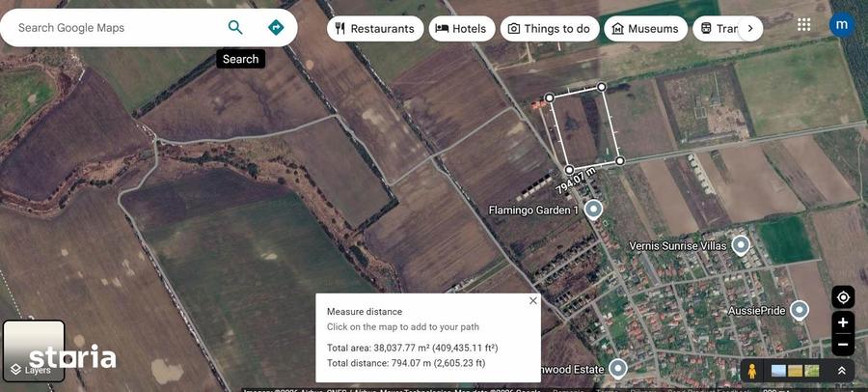
Task: Show Museums on the map
Action: (645, 29)
